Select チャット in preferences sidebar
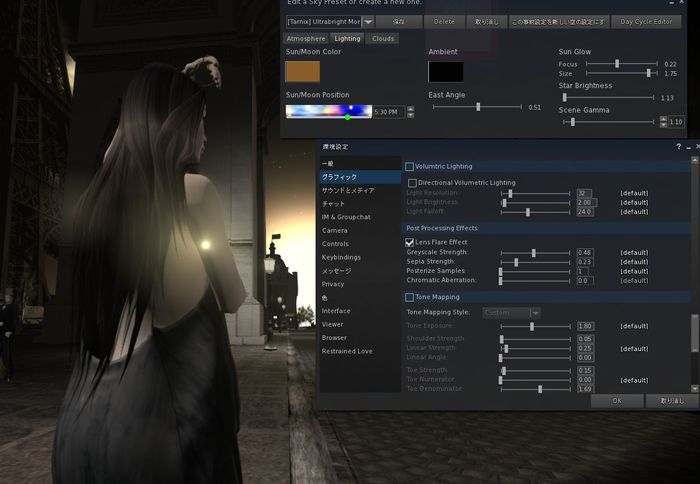 pos(360,204)
